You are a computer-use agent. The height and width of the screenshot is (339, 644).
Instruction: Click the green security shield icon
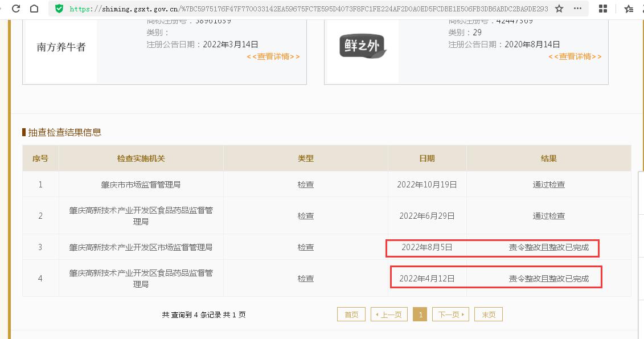(x=59, y=9)
